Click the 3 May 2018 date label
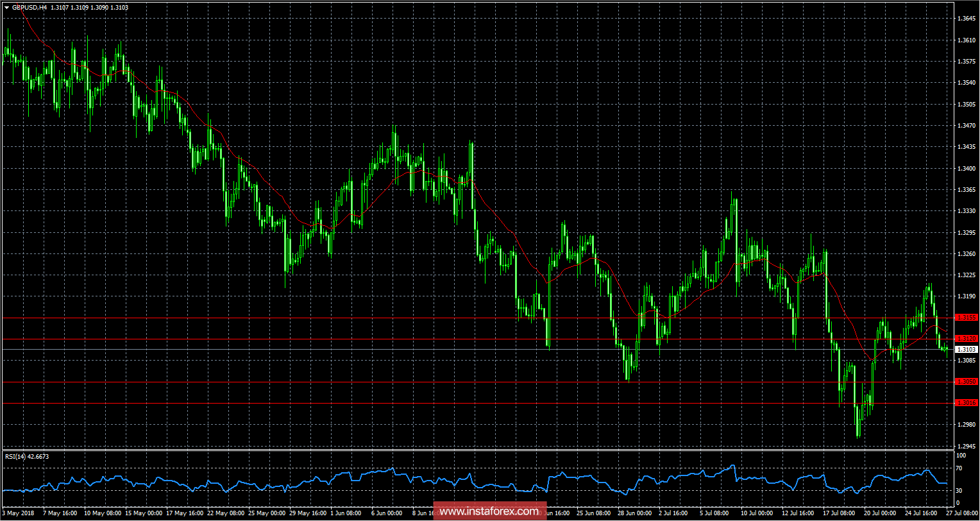The image size is (980, 521). point(17,513)
